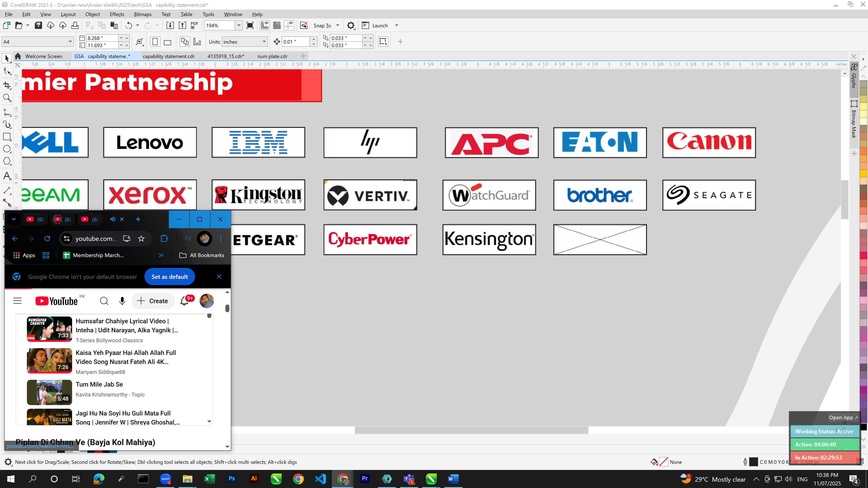Open the Welcome Screen tab
Image resolution: width=868 pixels, height=488 pixels.
coord(43,56)
